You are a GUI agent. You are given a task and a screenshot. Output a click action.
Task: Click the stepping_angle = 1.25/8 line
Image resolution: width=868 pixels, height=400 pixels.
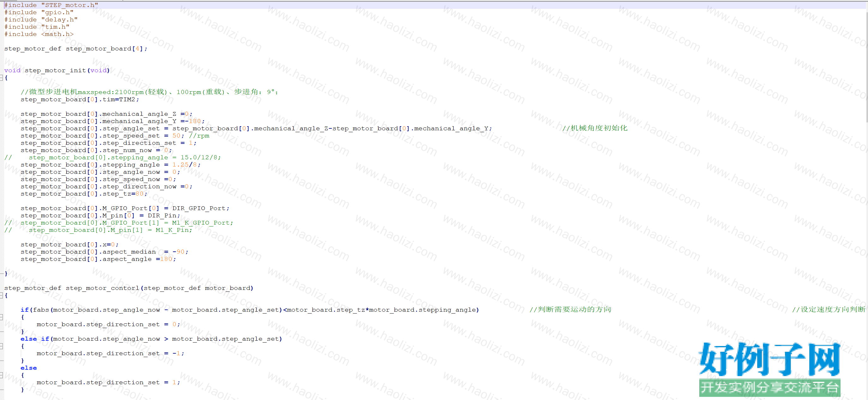click(x=110, y=165)
